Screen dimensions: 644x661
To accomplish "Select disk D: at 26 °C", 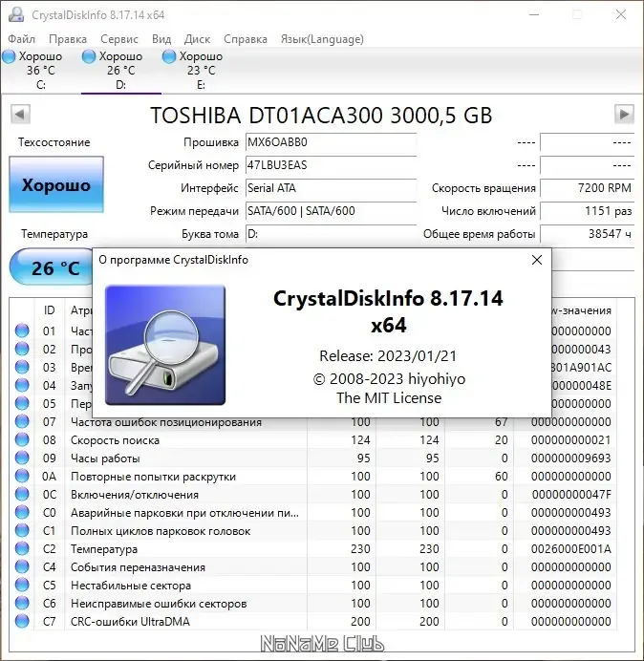I will 121,70.
